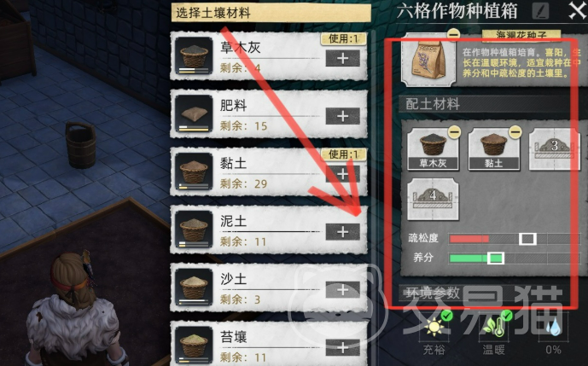Click the 肥料 bag thumbnail
This screenshot has height=366, width=588.
click(x=194, y=113)
